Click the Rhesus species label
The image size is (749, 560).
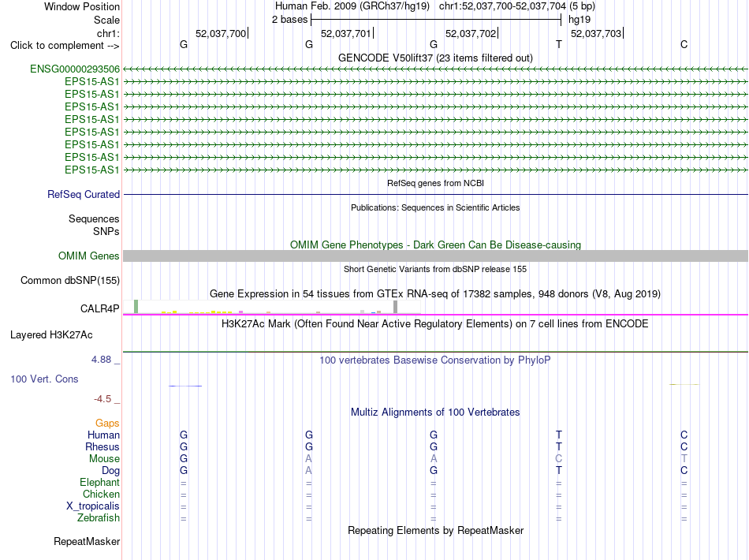pos(102,446)
